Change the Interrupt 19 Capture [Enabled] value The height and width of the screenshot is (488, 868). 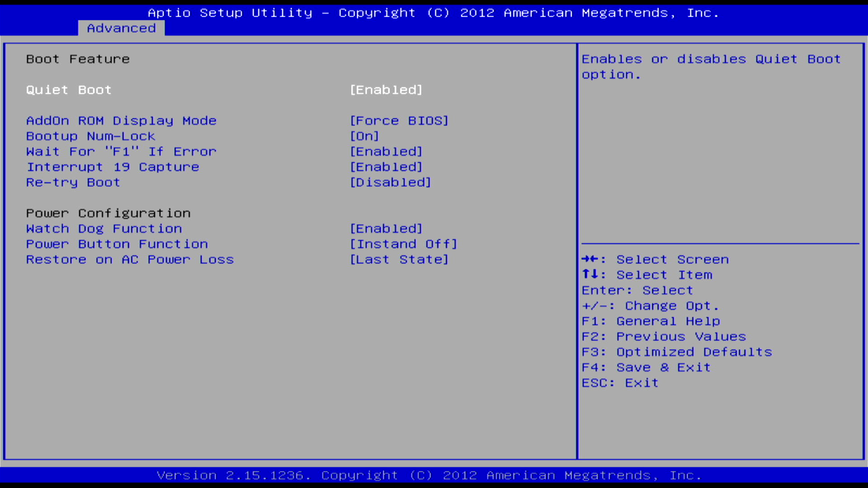(386, 167)
